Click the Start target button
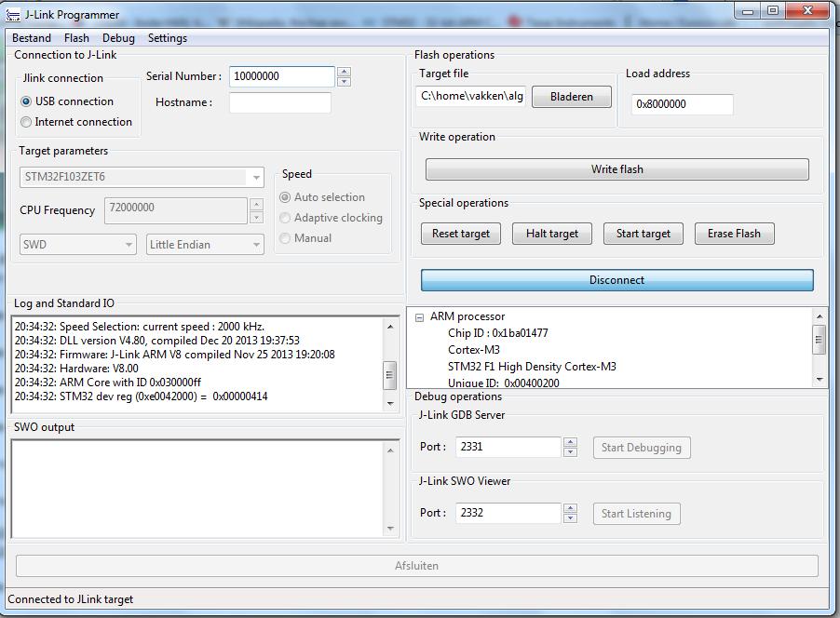 click(x=644, y=234)
